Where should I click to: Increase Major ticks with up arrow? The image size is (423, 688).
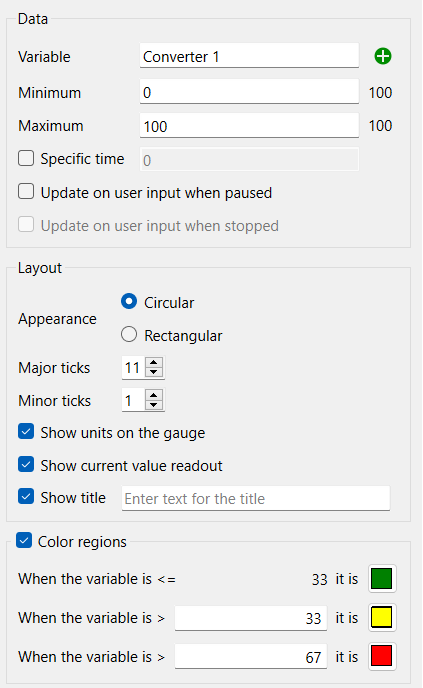click(x=154, y=362)
